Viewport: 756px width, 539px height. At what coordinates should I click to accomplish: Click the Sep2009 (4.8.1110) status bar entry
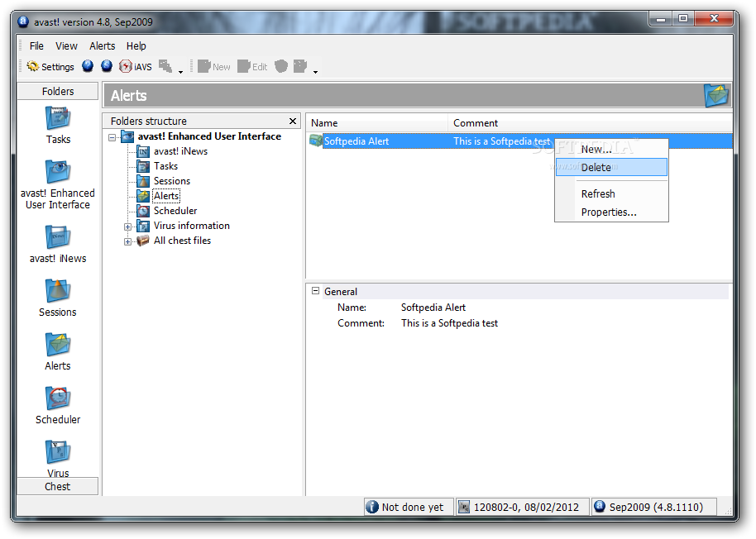pyautogui.click(x=656, y=508)
